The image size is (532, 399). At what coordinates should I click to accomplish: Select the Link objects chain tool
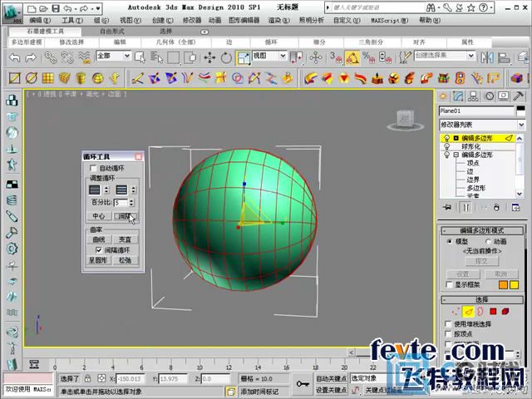point(51,57)
